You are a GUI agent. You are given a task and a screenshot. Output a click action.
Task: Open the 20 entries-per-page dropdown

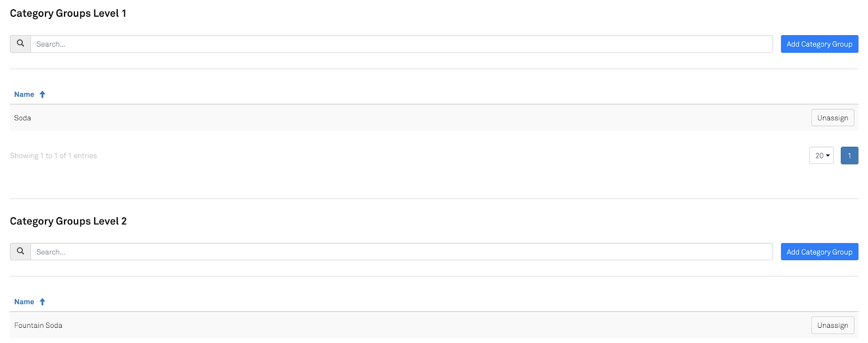[x=821, y=156]
